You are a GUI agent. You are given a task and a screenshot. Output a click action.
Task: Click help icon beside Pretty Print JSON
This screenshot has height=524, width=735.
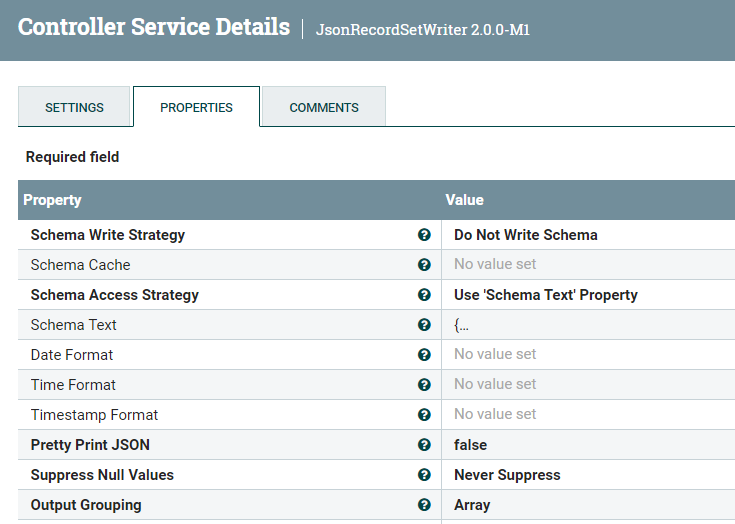coord(424,445)
